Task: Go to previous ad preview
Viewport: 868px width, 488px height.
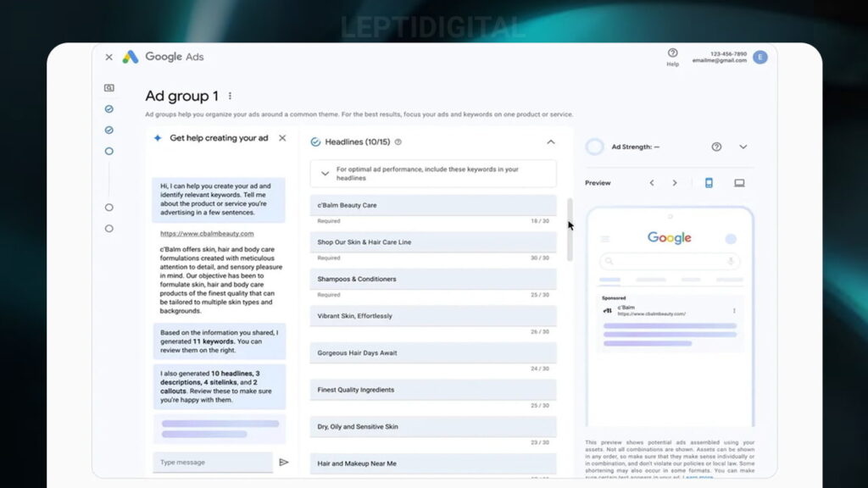Action: [x=652, y=183]
